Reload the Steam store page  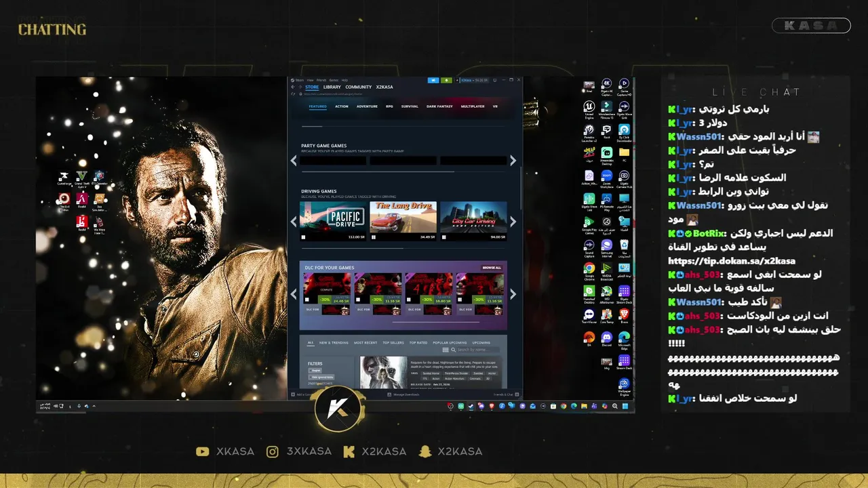point(293,94)
